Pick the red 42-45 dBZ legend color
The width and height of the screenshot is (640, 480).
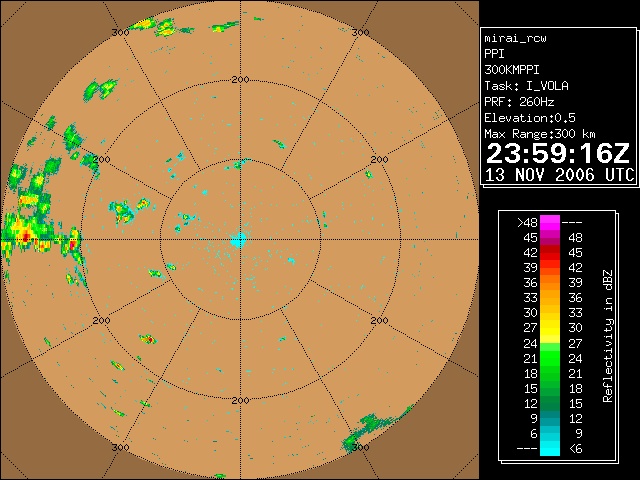point(550,253)
